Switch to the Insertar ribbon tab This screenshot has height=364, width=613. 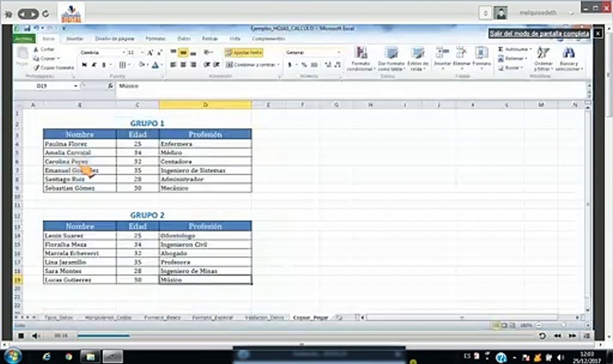click(x=75, y=38)
